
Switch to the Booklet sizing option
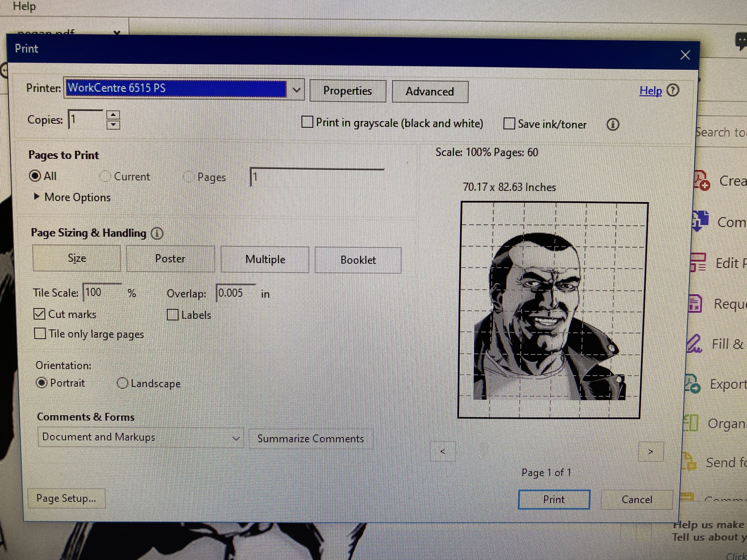pyautogui.click(x=358, y=260)
